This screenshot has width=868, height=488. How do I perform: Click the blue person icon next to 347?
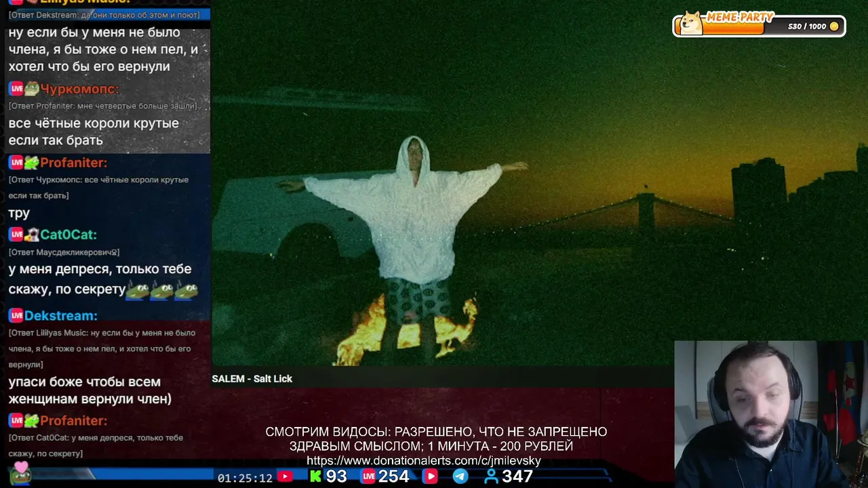point(491,476)
